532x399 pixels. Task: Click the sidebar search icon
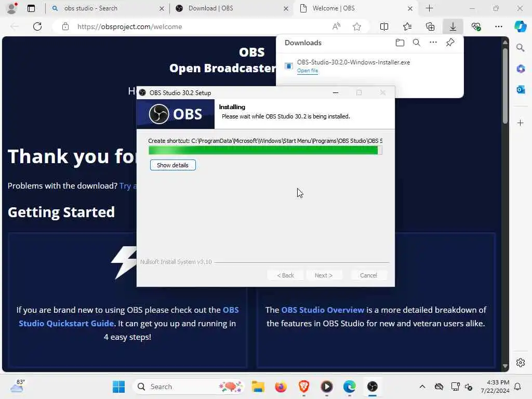521,47
